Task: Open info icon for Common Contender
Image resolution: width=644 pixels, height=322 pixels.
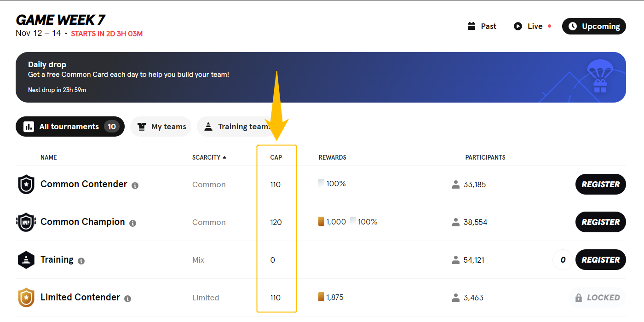Action: tap(135, 185)
